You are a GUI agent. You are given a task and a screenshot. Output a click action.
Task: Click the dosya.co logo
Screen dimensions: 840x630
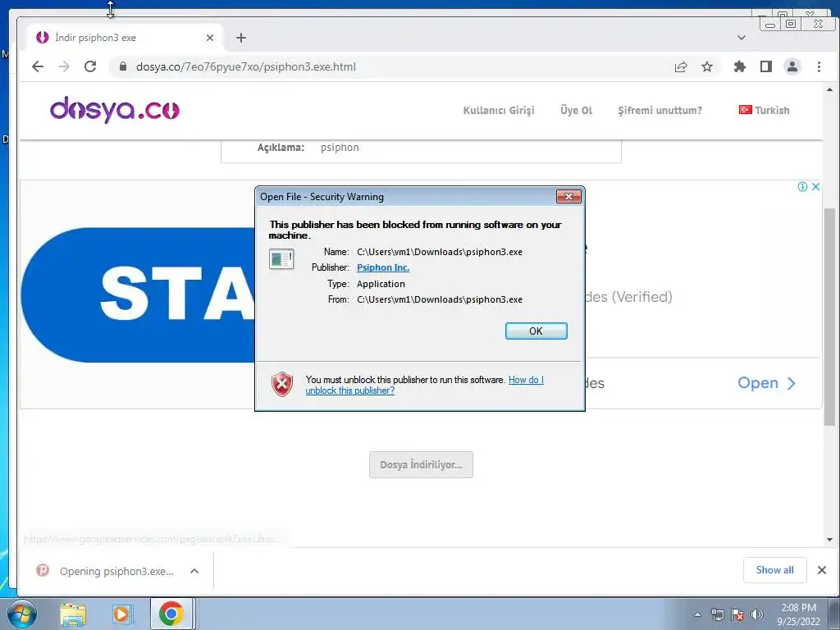coord(115,110)
